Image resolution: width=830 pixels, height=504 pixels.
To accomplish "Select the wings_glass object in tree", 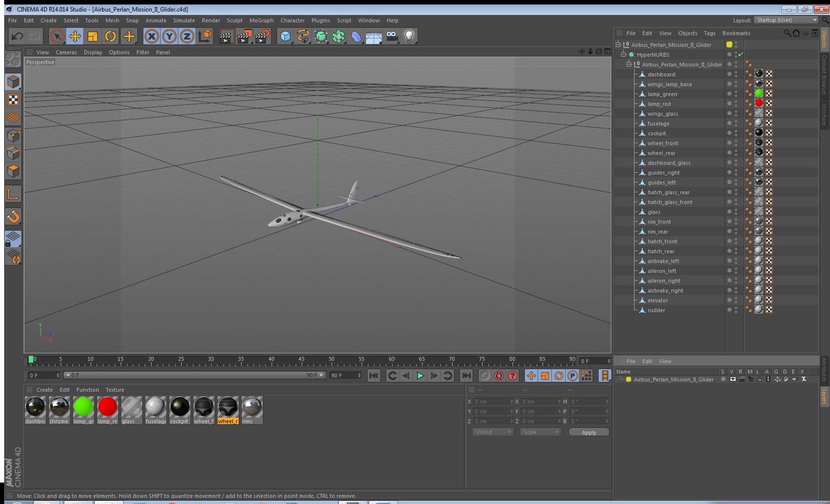I will pyautogui.click(x=662, y=114).
